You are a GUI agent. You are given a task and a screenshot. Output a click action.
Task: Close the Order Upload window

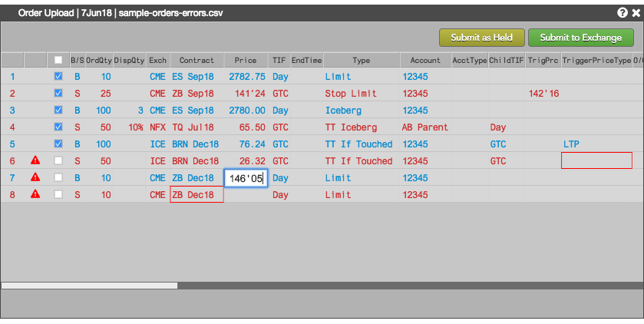click(x=636, y=13)
